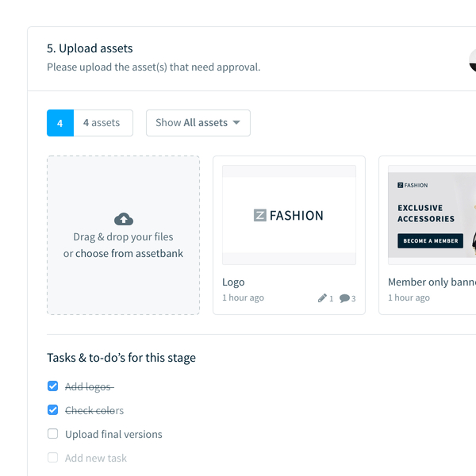Click the cloud upload icon
This screenshot has height=476, width=476.
click(x=124, y=219)
